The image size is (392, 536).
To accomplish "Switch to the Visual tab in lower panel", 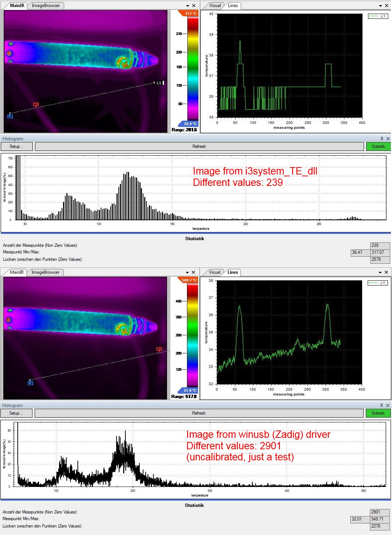I will point(214,272).
